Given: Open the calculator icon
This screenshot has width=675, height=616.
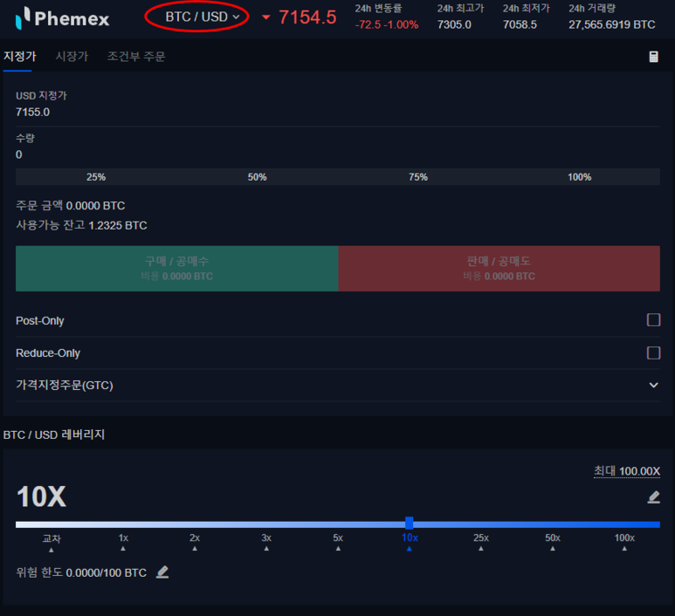Looking at the screenshot, I should [x=653, y=57].
